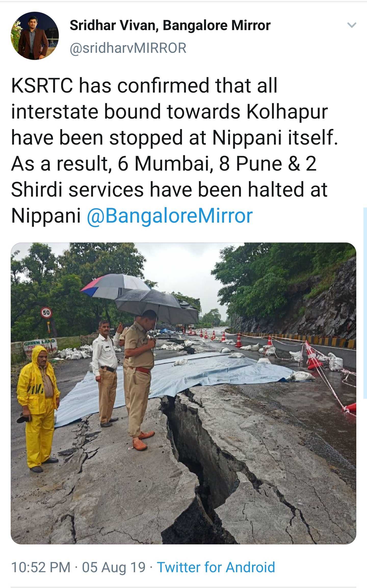The width and height of the screenshot is (367, 588).
Task: Tap the tweet text starting with KSRTC
Action: click(x=175, y=150)
